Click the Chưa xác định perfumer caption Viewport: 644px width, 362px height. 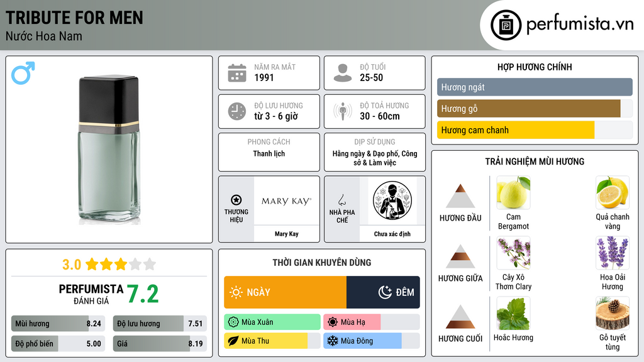(392, 234)
